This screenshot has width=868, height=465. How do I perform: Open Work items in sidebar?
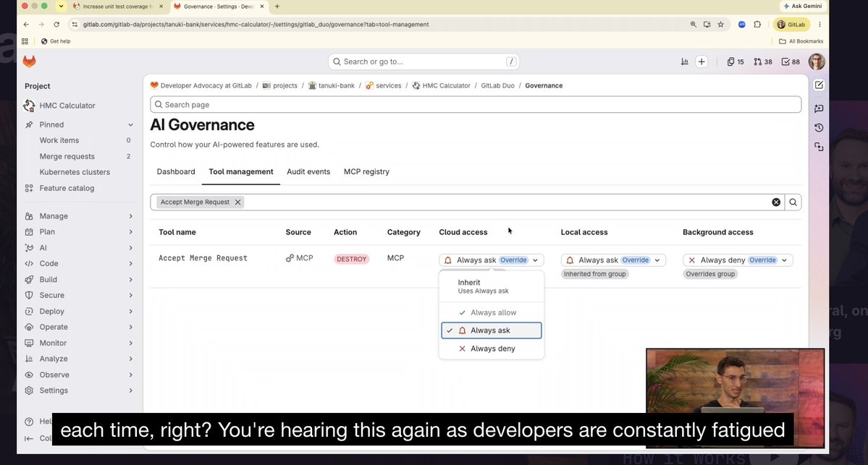pos(79,140)
